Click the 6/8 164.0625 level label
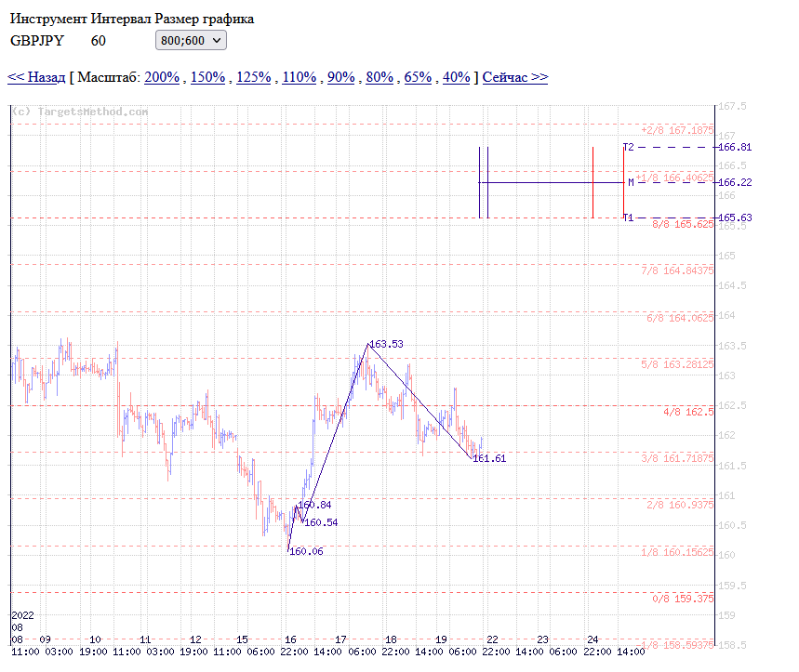The width and height of the screenshot is (799, 672). [680, 318]
